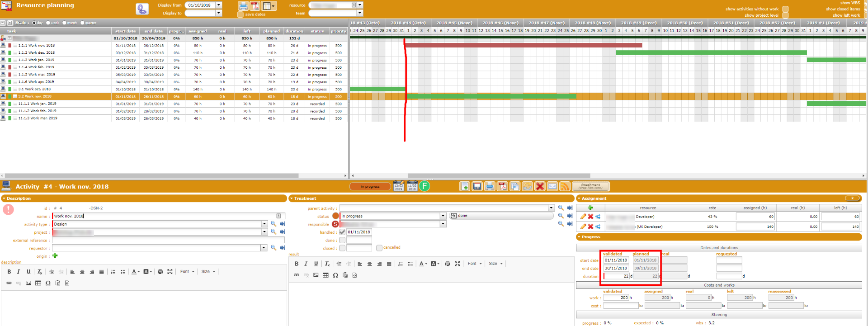The image size is (868, 326).
Task: Click the validated end date field
Action: [616, 268]
